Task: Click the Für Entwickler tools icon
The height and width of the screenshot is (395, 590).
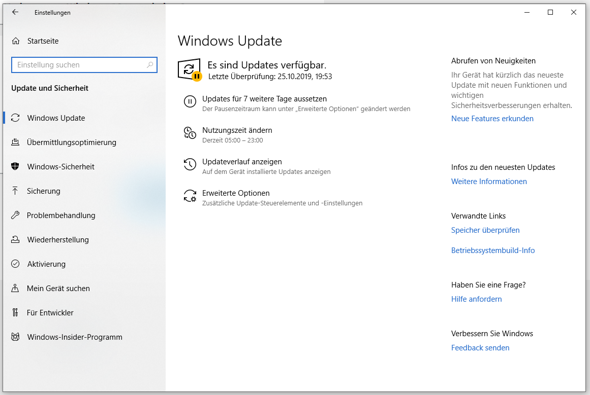Action: [x=15, y=312]
